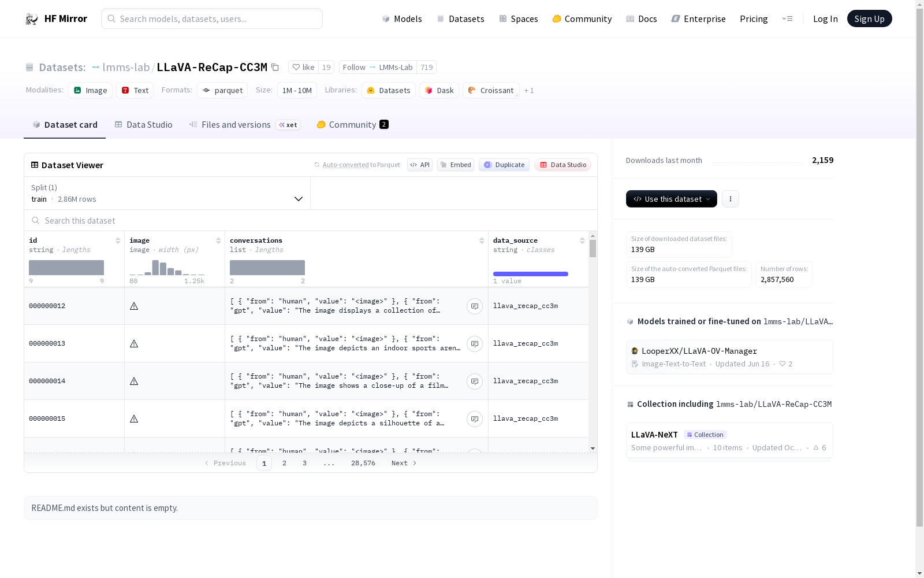Click the image warning icon in row 000000015
The width and height of the screenshot is (924, 578).
[134, 419]
